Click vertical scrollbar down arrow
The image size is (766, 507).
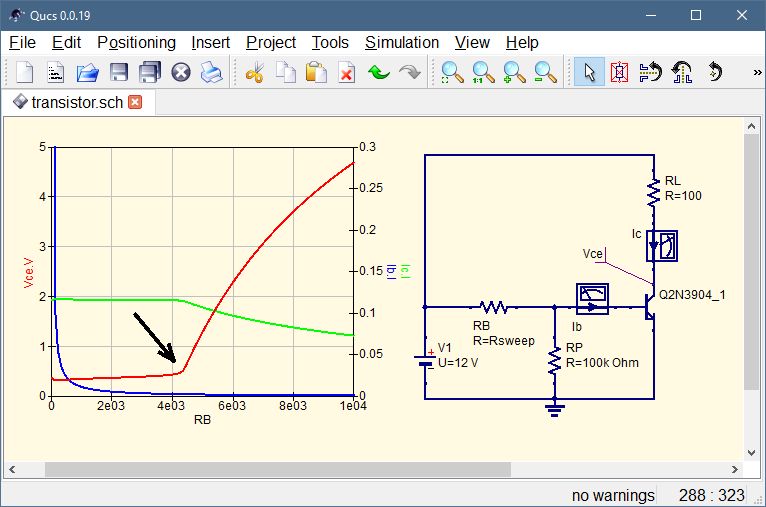tap(751, 452)
